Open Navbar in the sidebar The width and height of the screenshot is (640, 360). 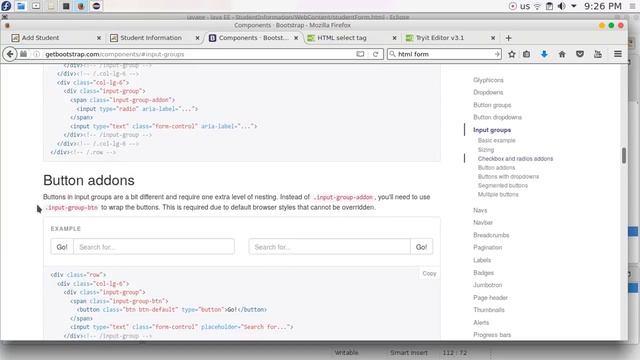483,222
